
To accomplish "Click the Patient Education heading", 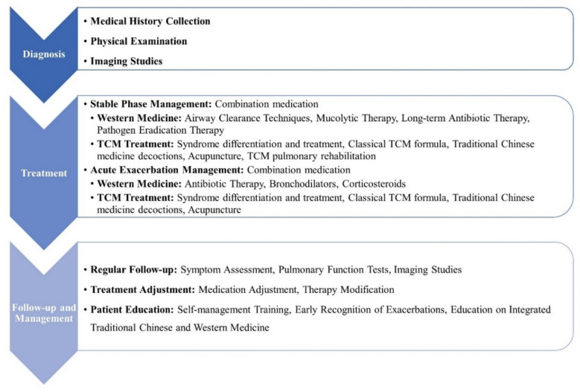I will point(132,309).
